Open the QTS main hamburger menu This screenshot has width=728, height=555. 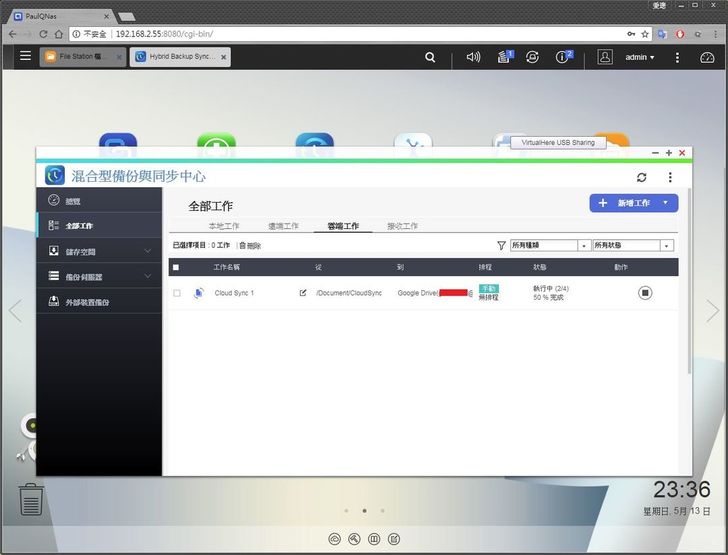coord(25,57)
